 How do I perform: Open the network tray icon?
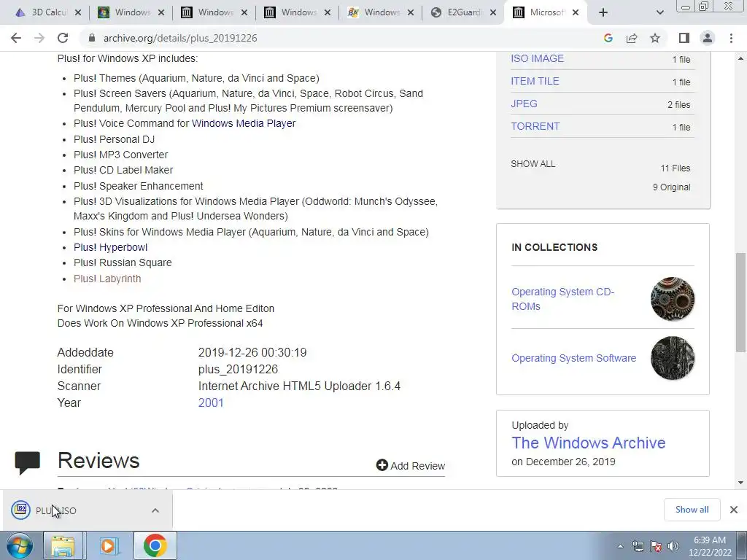(x=638, y=546)
